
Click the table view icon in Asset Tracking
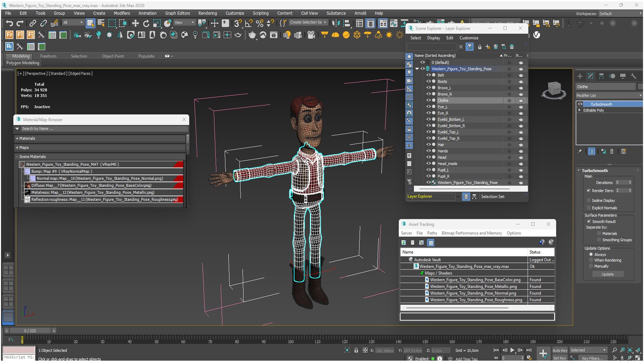point(431,243)
